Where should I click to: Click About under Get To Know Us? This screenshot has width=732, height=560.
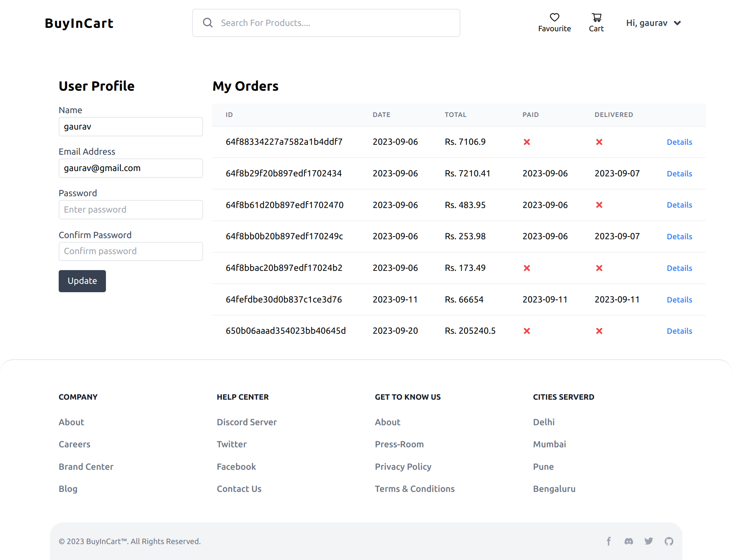[388, 422]
